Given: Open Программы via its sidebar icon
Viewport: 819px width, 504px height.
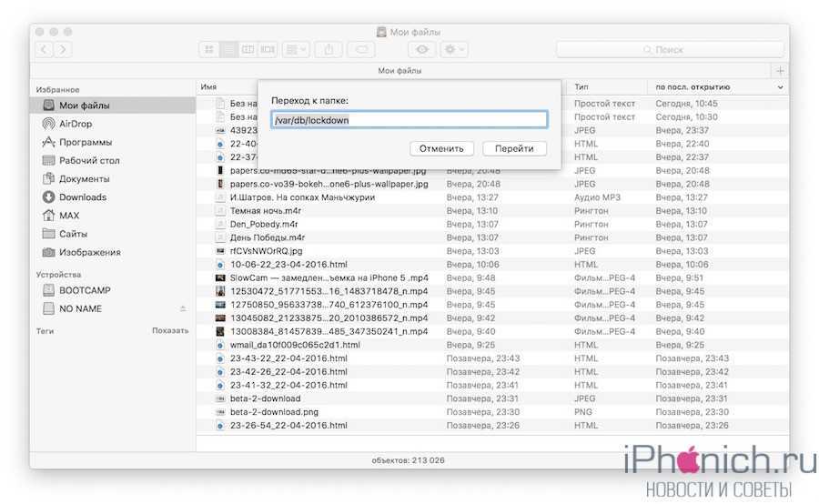Looking at the screenshot, I should 49,142.
